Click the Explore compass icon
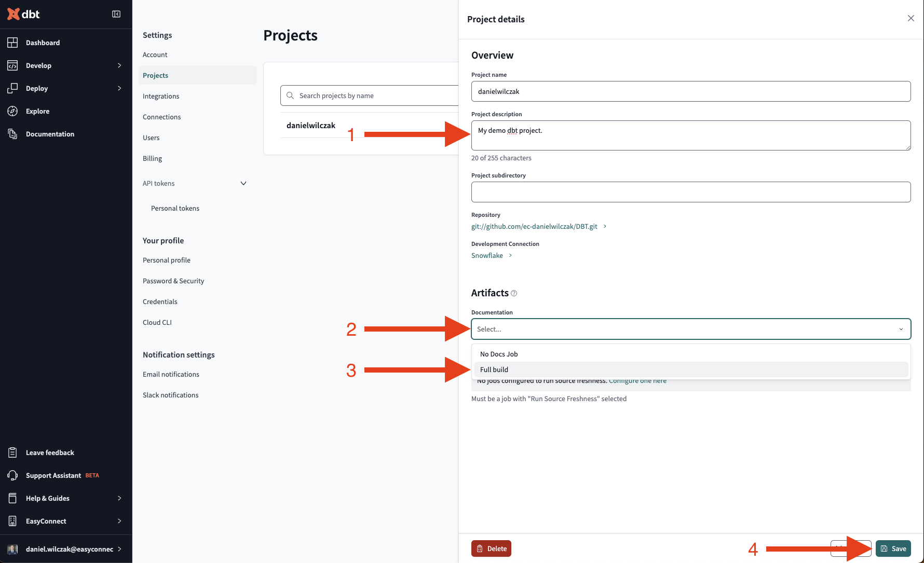 12,111
